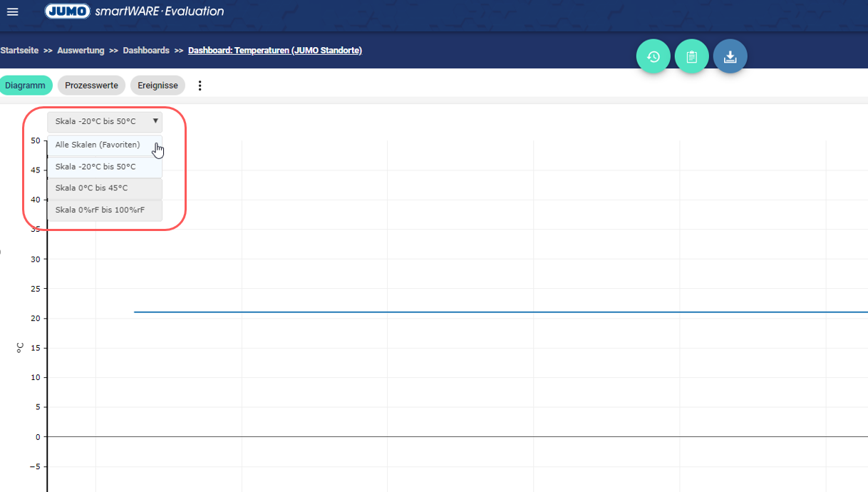The image size is (868, 492).
Task: Choose Skala -20°C bis 50°C in list
Action: point(95,167)
